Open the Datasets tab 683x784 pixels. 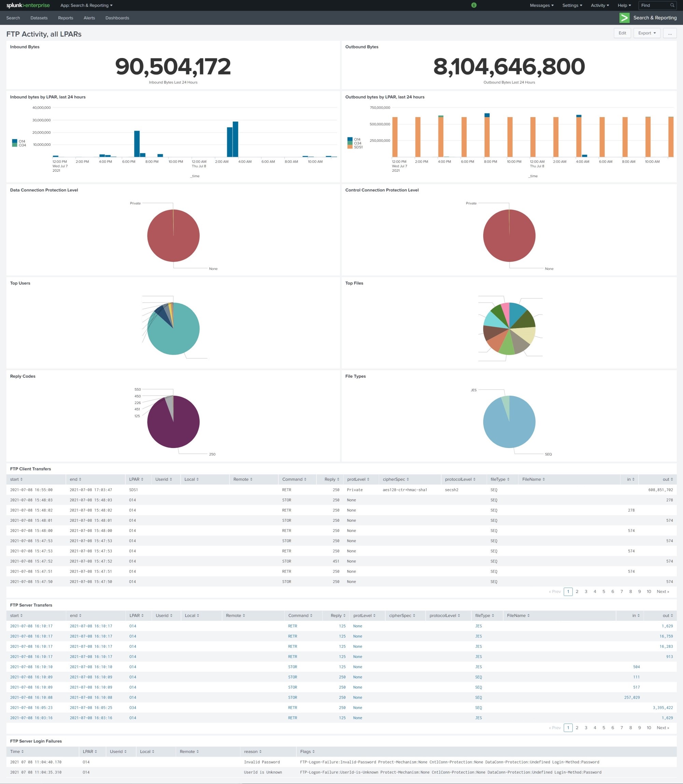[x=39, y=18]
